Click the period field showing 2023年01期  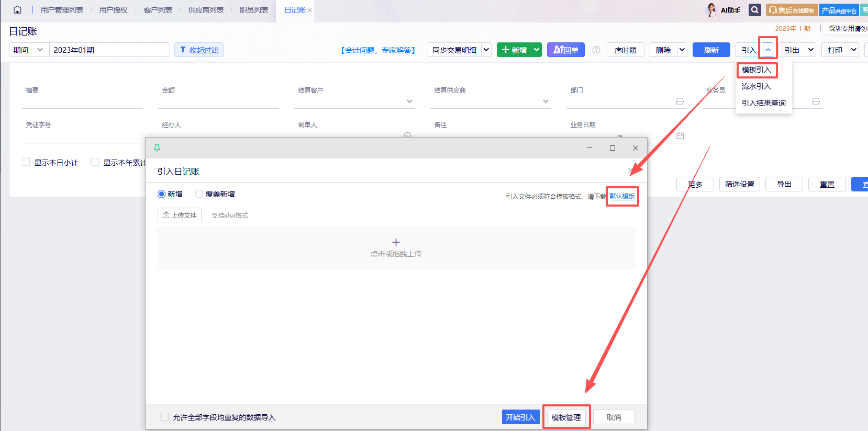click(109, 50)
